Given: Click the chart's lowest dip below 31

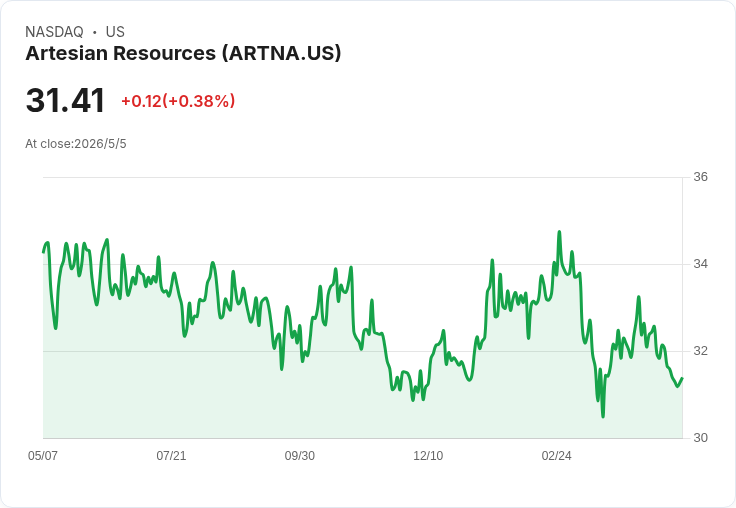Looking at the screenshot, I should (x=603, y=416).
